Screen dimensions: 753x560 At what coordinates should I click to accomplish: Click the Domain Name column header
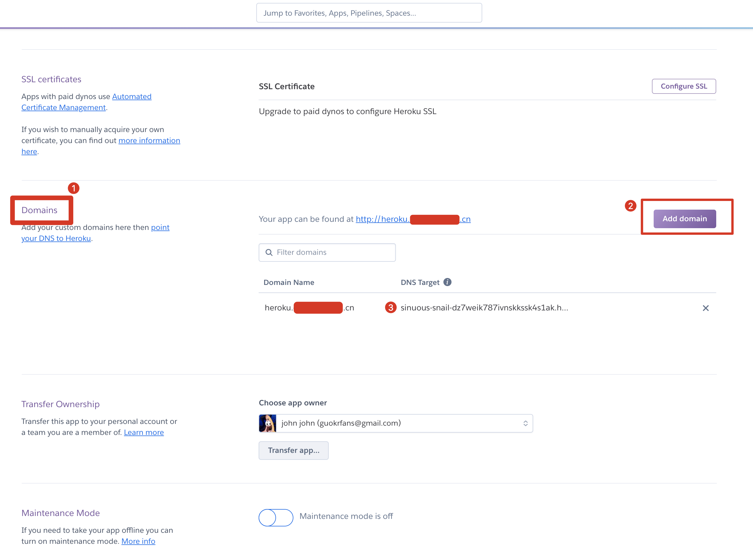(x=288, y=282)
